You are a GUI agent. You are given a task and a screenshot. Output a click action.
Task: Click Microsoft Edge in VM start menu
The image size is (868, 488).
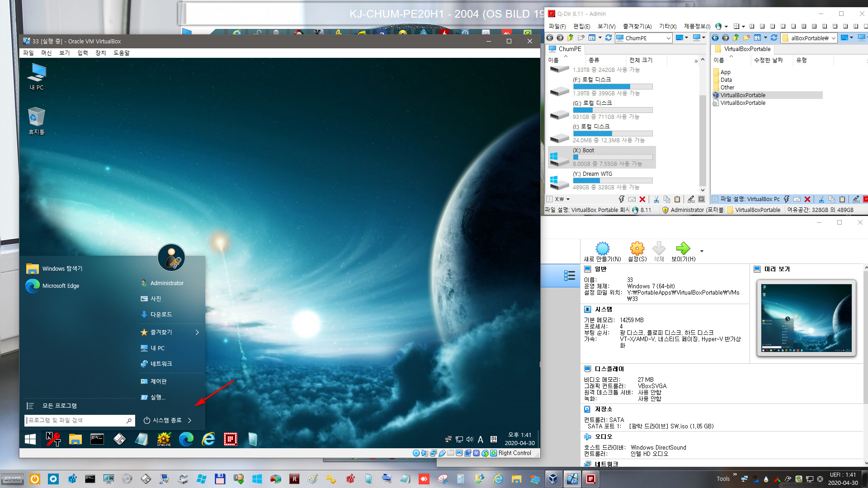(52, 286)
